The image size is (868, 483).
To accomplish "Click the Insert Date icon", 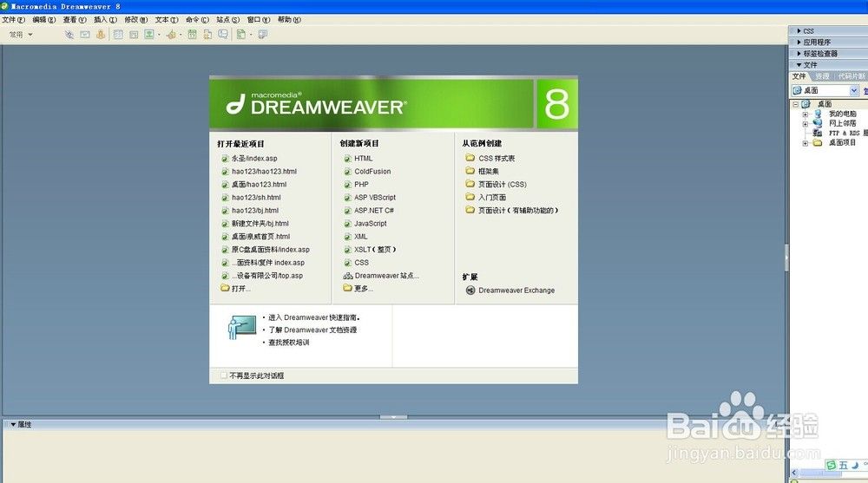I will coord(192,35).
